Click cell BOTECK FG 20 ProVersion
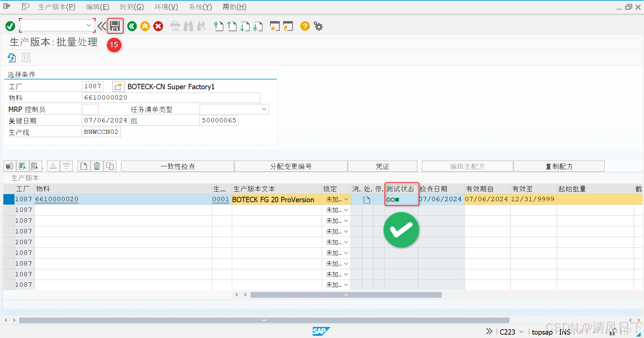The height and width of the screenshot is (338, 644). click(277, 200)
